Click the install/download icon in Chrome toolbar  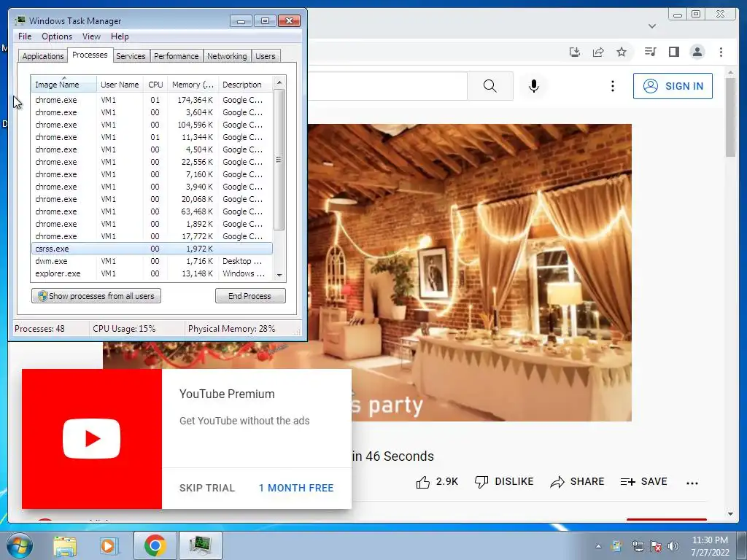point(575,52)
